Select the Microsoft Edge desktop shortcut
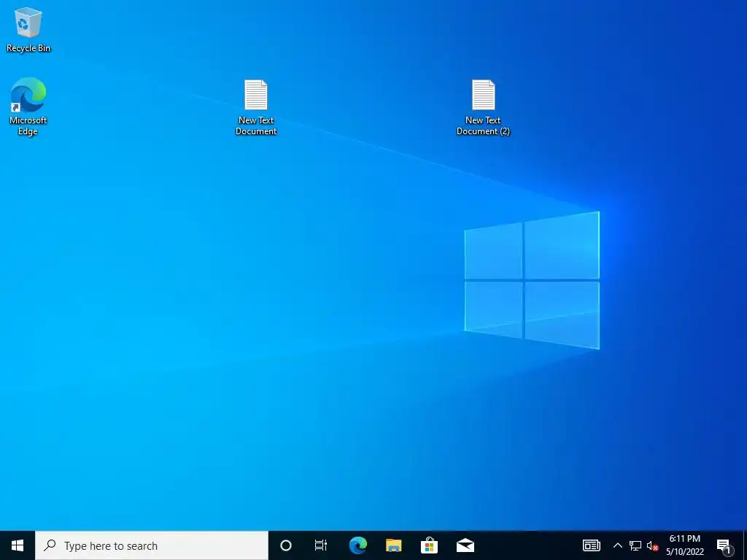Screen dimensions: 747x560 click(28, 106)
